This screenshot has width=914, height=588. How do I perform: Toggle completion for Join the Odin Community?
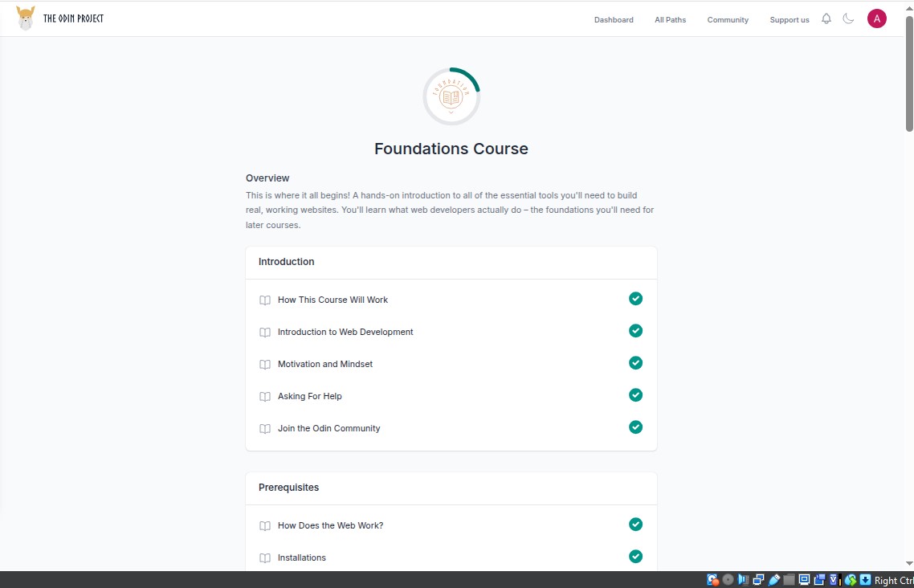(x=635, y=427)
